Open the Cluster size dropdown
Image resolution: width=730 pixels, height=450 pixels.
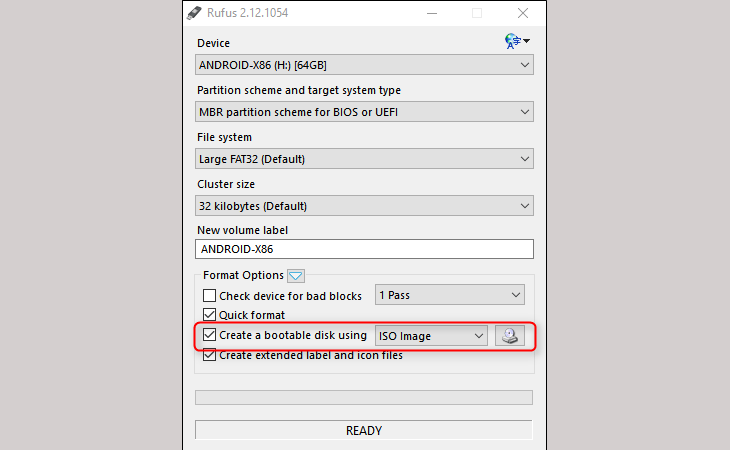tap(364, 206)
